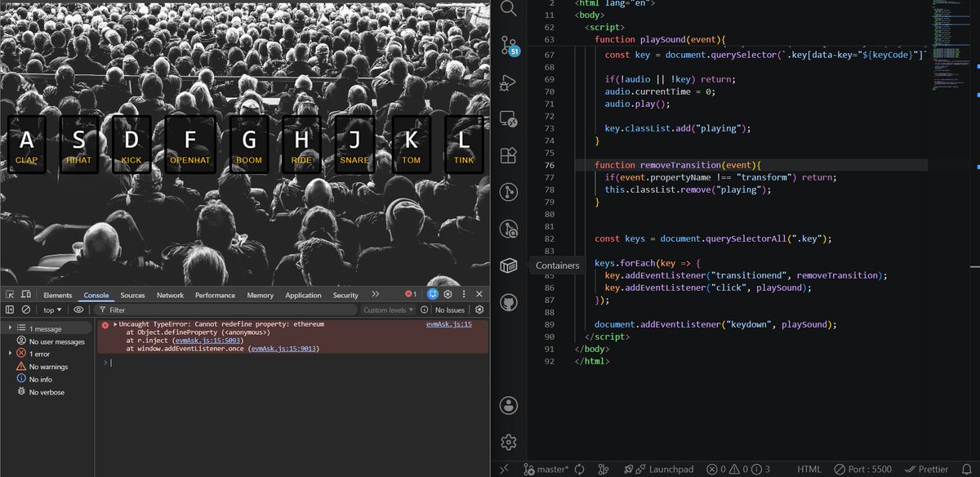Open Source Control view with 51 badge
The height and width of the screenshot is (477, 980).
508,45
